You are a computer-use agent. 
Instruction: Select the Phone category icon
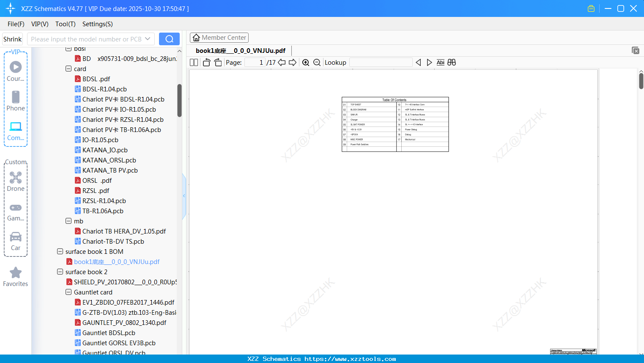point(16,101)
